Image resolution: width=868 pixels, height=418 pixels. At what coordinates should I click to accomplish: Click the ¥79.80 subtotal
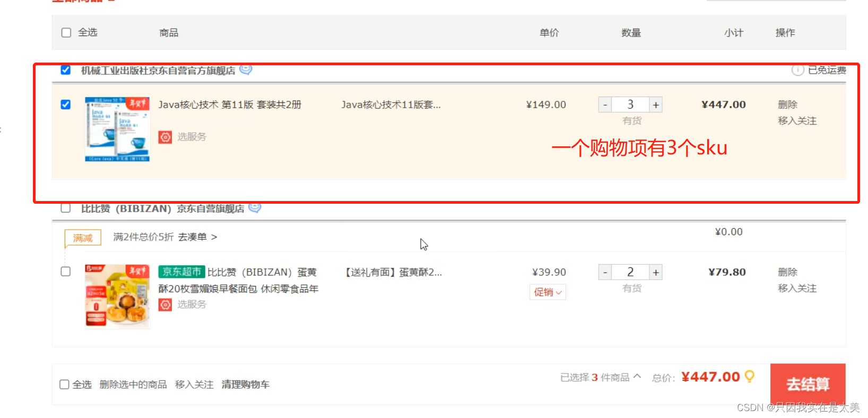pyautogui.click(x=727, y=272)
